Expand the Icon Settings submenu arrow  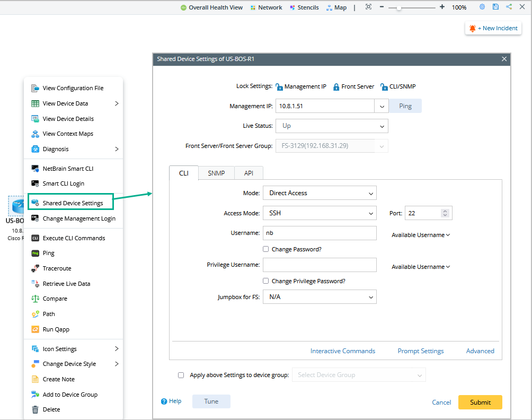[117, 349]
